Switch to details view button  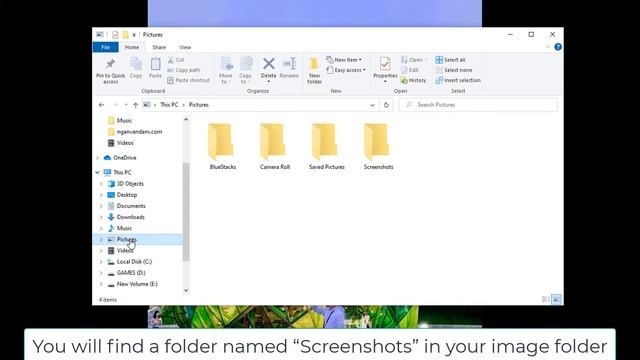point(545,300)
